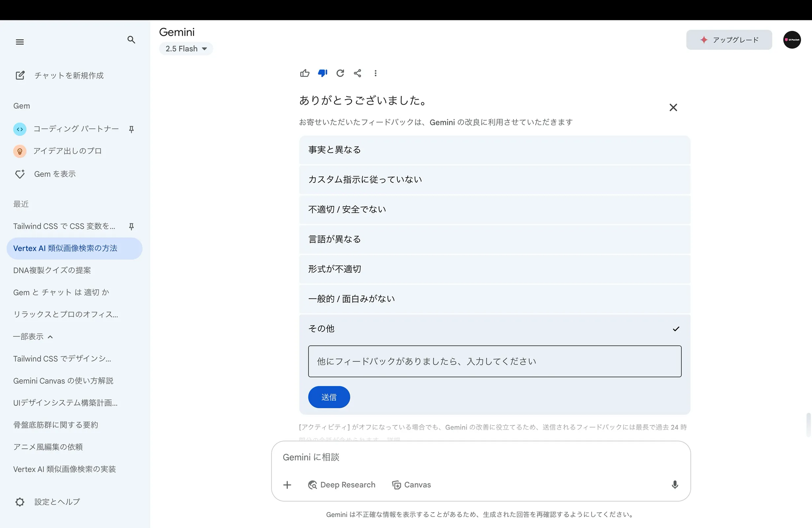Click pin icon next to Tailwind CSS chat
The width and height of the screenshot is (812, 528).
coord(131,226)
